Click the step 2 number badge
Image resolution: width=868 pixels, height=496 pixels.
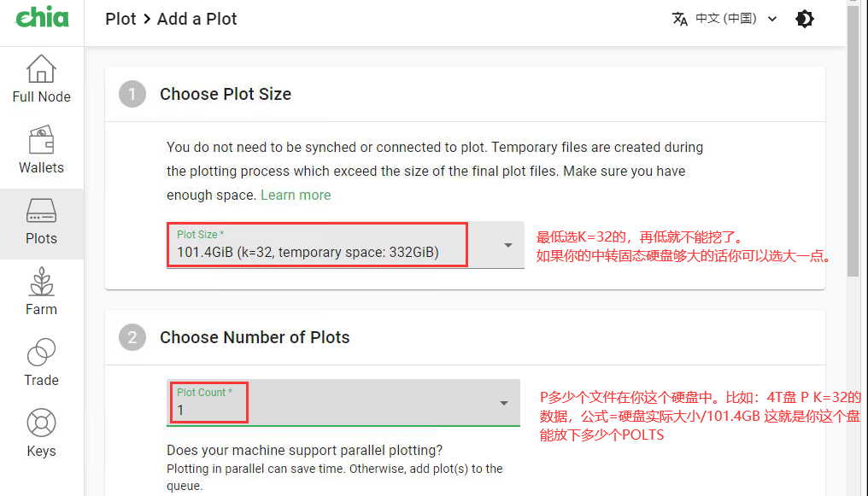pos(132,337)
